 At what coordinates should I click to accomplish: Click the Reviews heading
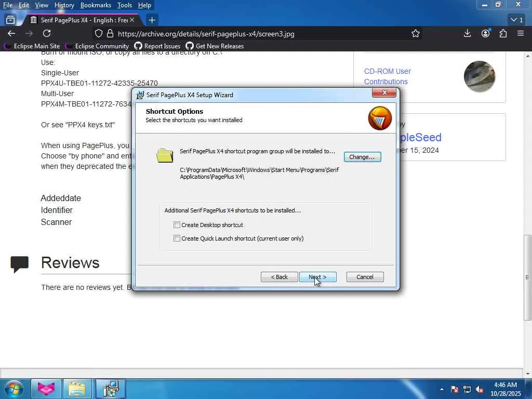(x=70, y=262)
